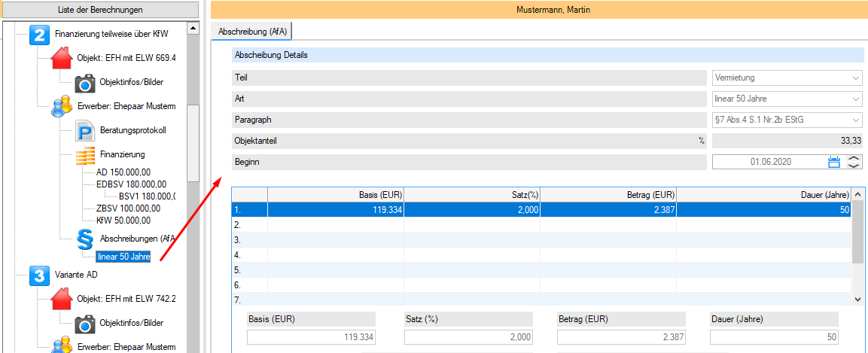Screen dimensions: 868x353
Task: Click table cell 2,000 in Satz column
Action: (x=472, y=210)
